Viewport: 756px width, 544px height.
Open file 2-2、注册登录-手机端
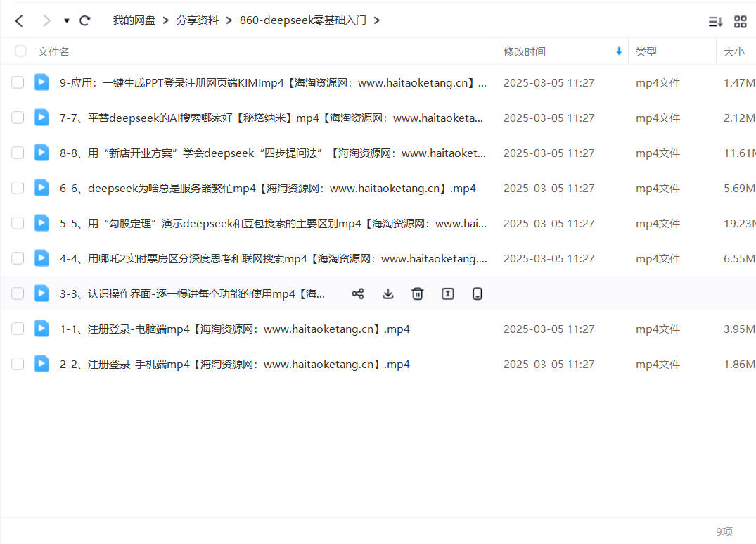[x=234, y=365]
